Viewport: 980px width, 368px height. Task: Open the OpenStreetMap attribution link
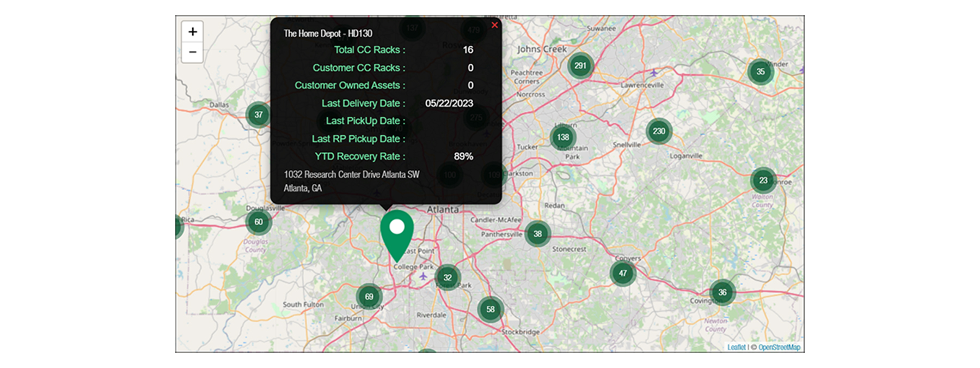coord(779,347)
